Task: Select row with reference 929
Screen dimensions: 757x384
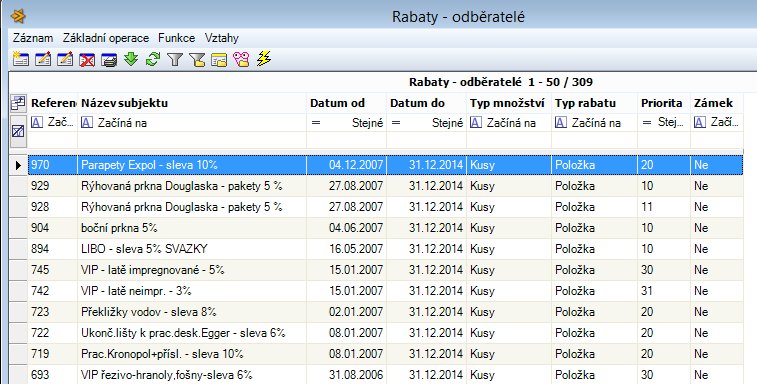Action: (385, 186)
